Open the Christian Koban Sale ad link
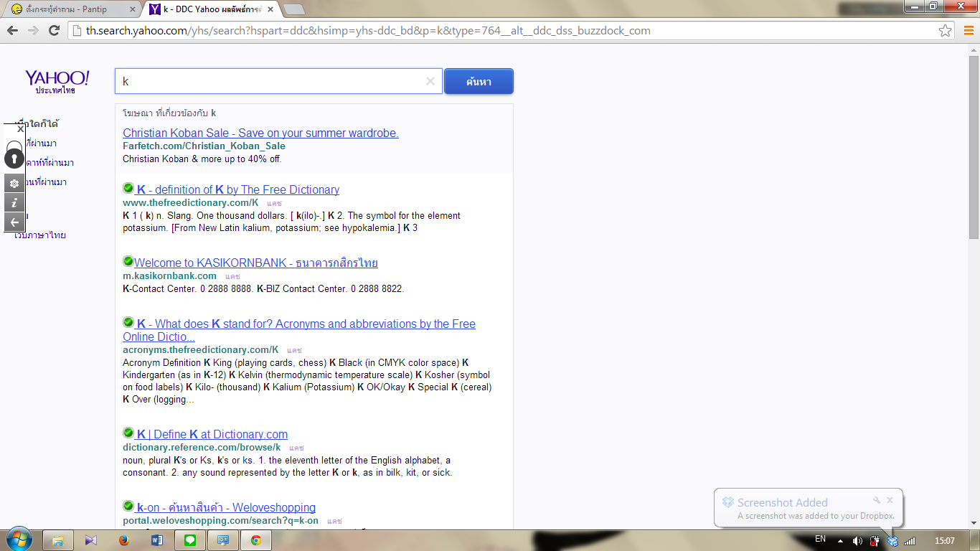The height and width of the screenshot is (551, 980). (x=260, y=133)
